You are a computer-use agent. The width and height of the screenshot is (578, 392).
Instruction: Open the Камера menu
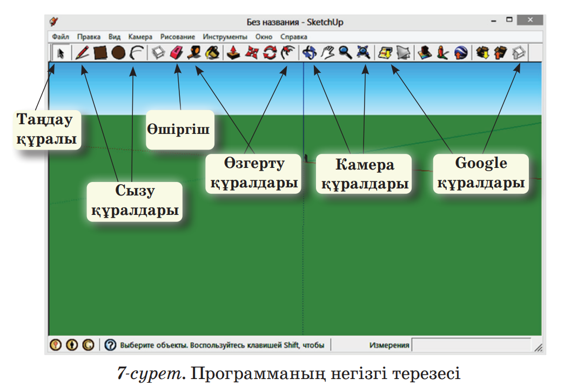(x=140, y=37)
